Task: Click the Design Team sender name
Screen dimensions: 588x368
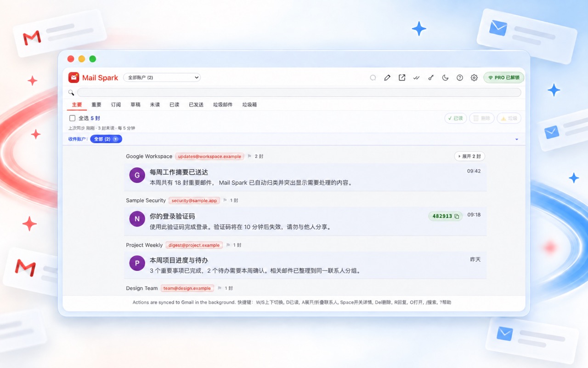Action: [x=142, y=288]
